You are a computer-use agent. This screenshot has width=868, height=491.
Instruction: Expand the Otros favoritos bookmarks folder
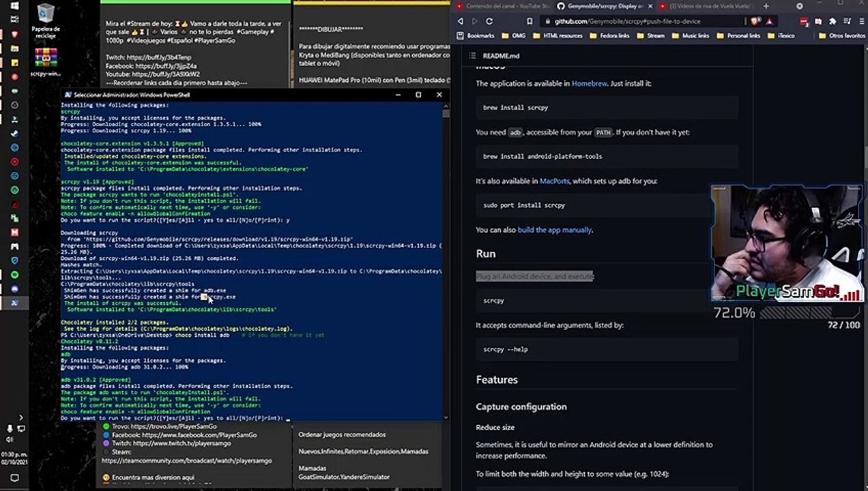(842, 35)
